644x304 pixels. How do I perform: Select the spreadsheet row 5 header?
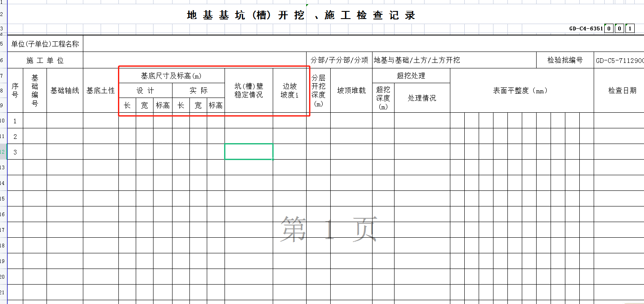(3, 44)
